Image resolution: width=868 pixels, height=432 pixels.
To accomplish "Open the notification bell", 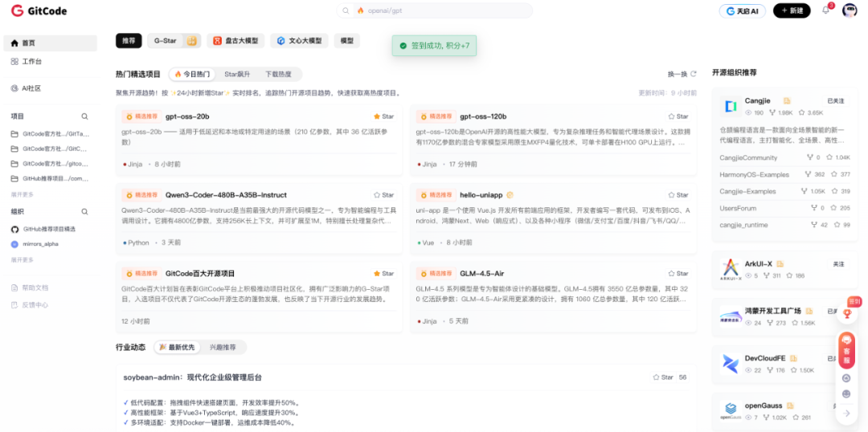I will tap(825, 10).
